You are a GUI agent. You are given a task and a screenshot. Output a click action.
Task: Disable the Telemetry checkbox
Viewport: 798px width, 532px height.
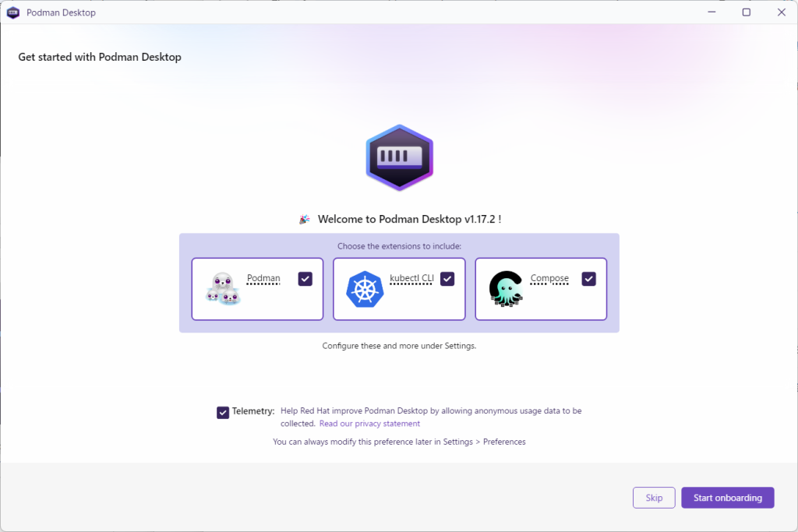tap(223, 413)
